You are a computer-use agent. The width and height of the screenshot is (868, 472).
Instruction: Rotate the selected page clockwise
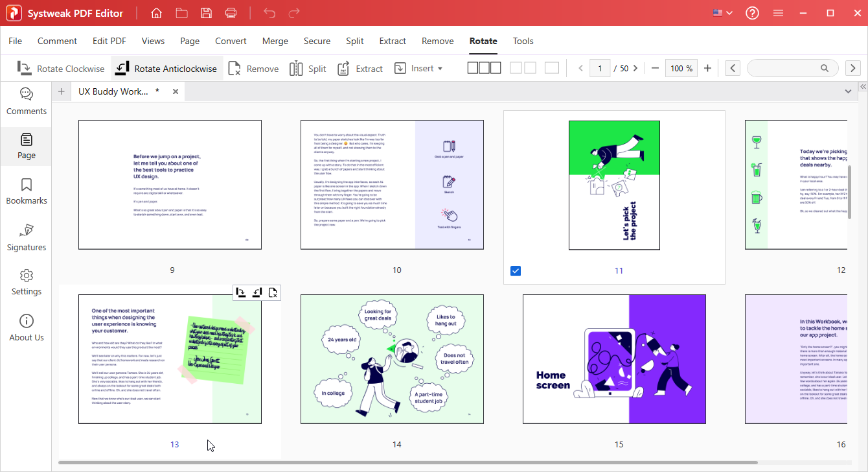point(61,69)
